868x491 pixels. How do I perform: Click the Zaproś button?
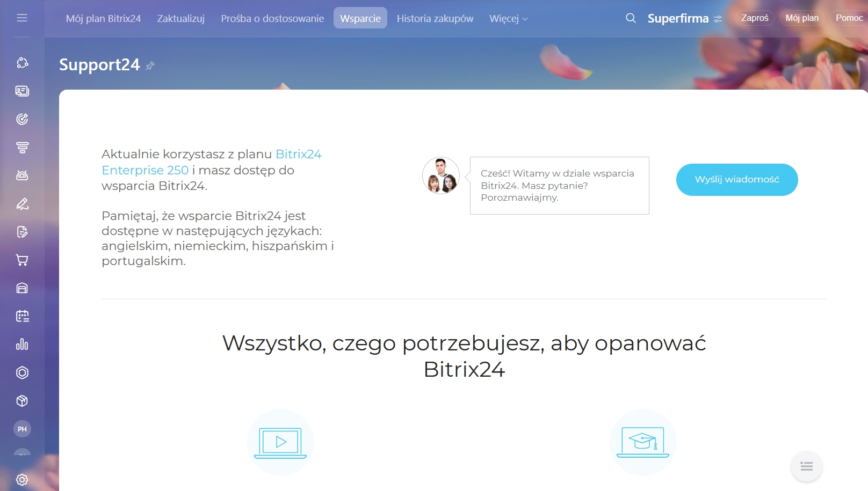755,18
